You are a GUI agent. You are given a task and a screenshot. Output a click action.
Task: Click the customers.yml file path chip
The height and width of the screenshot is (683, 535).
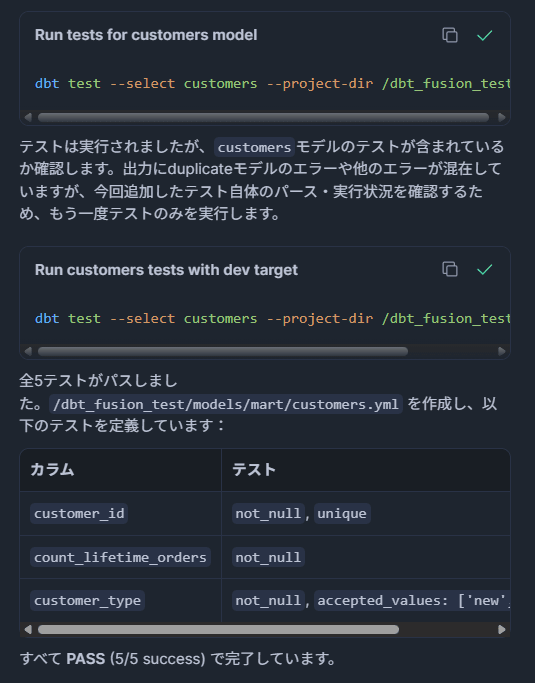pyautogui.click(x=226, y=404)
